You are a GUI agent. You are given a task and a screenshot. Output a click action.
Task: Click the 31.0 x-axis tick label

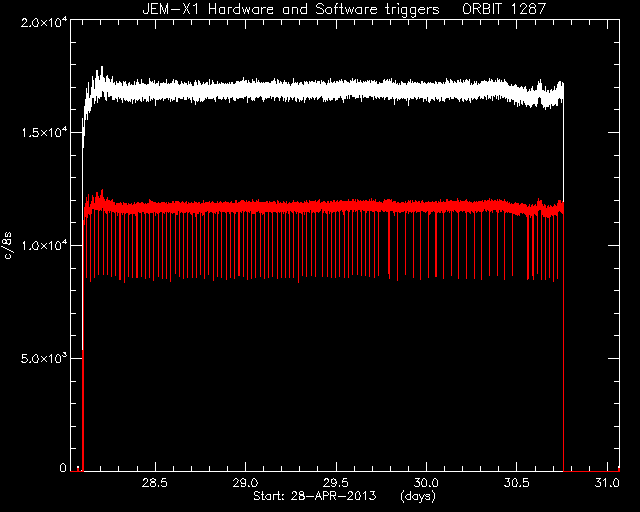[607, 483]
